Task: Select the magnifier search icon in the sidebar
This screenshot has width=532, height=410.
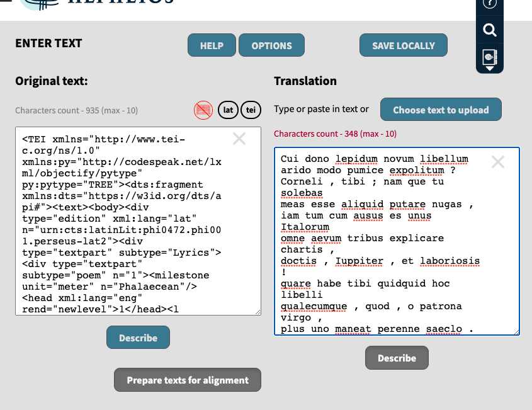Action: click(489, 30)
